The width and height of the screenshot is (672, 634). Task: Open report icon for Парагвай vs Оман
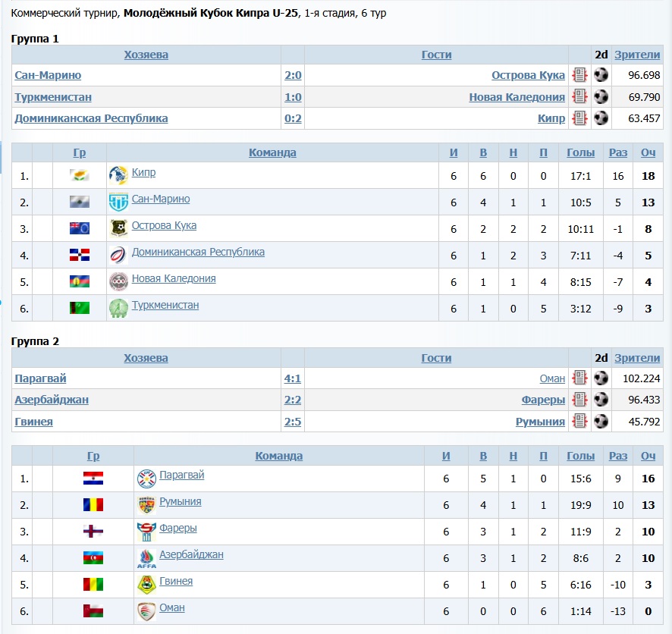click(580, 378)
